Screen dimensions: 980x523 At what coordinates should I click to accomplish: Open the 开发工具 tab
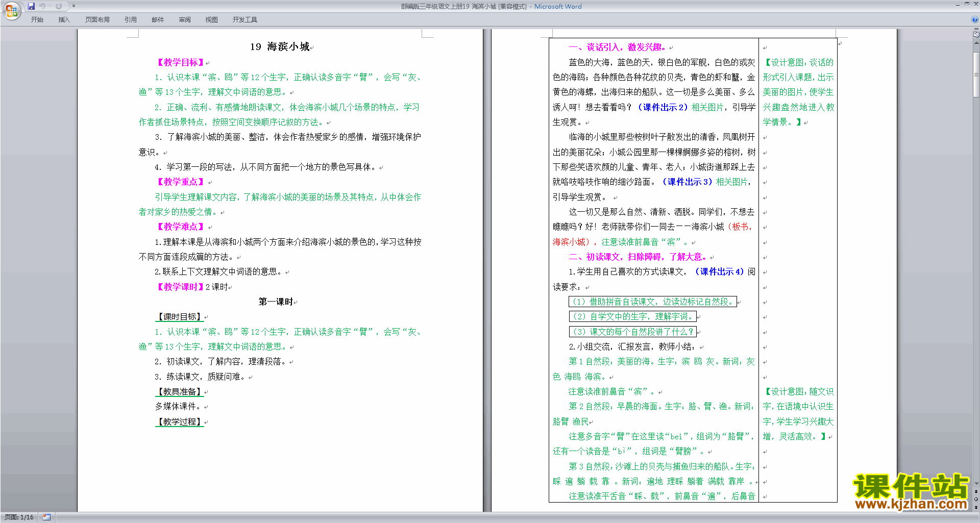tap(244, 20)
